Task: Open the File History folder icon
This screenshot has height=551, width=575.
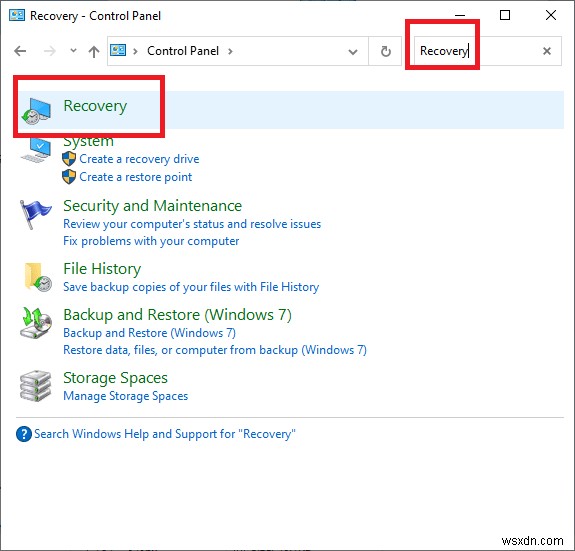Action: 38,277
